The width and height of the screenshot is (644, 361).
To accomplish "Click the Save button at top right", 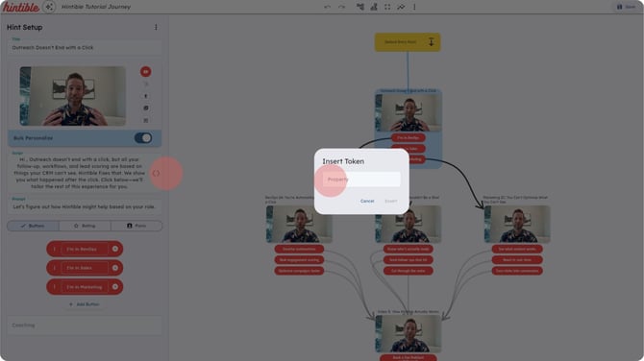I will pyautogui.click(x=627, y=7).
